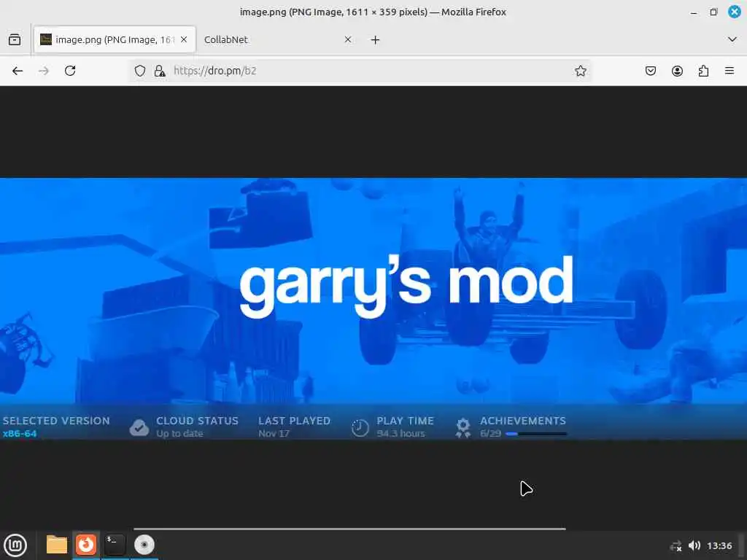Close the CollabNet tab
Screen dimensions: 747x560
(x=348, y=39)
